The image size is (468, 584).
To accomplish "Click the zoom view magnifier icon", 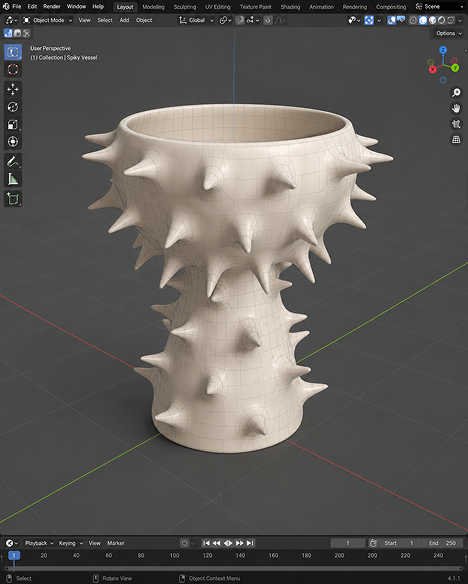I will click(x=456, y=92).
